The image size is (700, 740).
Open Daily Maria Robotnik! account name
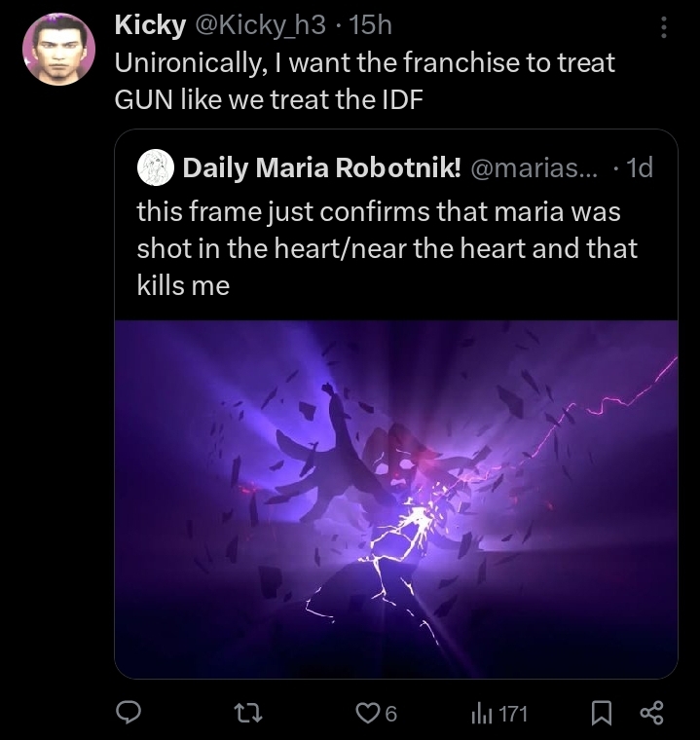321,168
